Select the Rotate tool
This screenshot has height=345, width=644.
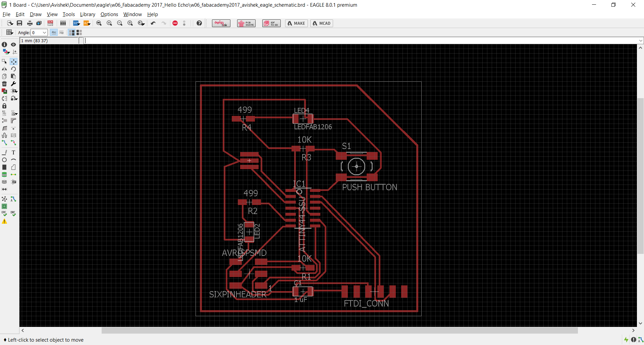point(13,69)
